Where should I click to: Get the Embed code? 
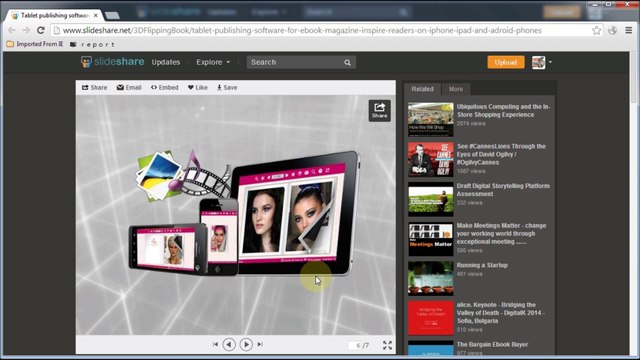pos(164,87)
